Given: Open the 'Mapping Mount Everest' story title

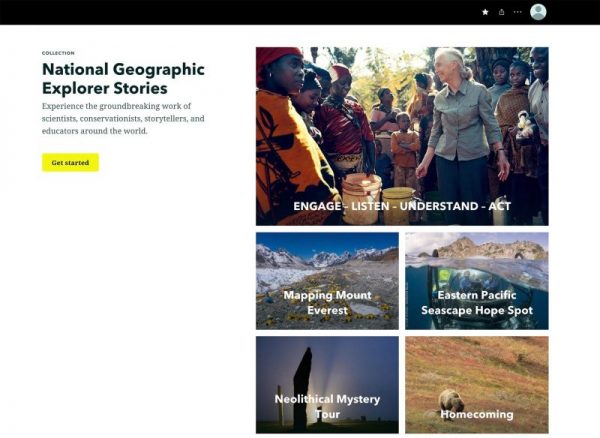Looking at the screenshot, I should [327, 302].
